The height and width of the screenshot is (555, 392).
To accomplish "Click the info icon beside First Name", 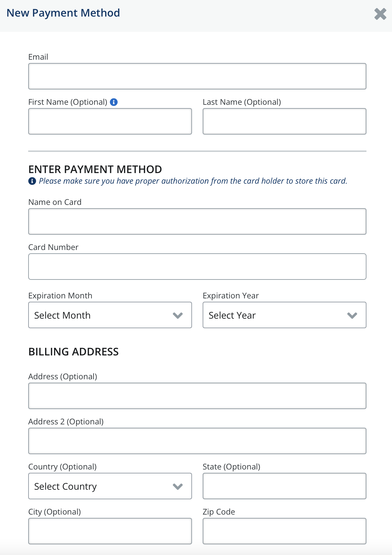I will [x=115, y=102].
